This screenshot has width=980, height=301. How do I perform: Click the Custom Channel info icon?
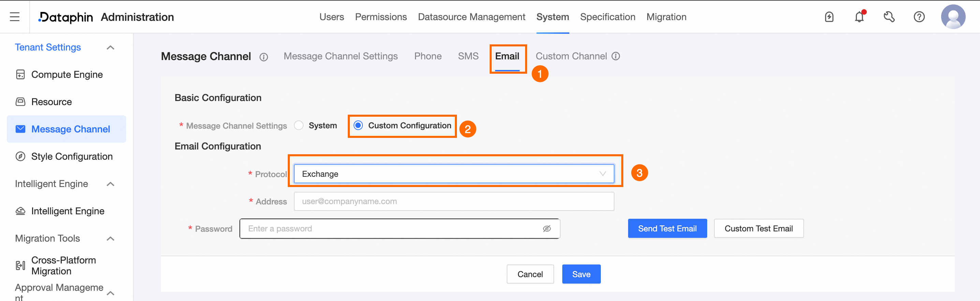click(616, 56)
